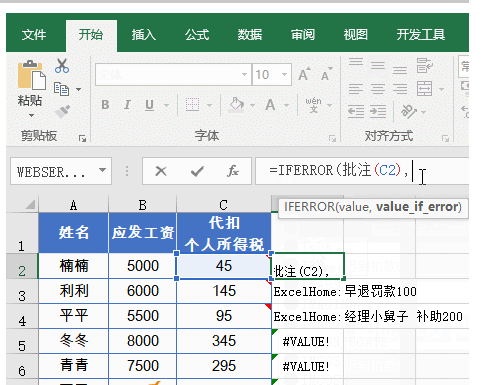Toggle Italic formatting
The width and height of the screenshot is (486, 385).
127,105
